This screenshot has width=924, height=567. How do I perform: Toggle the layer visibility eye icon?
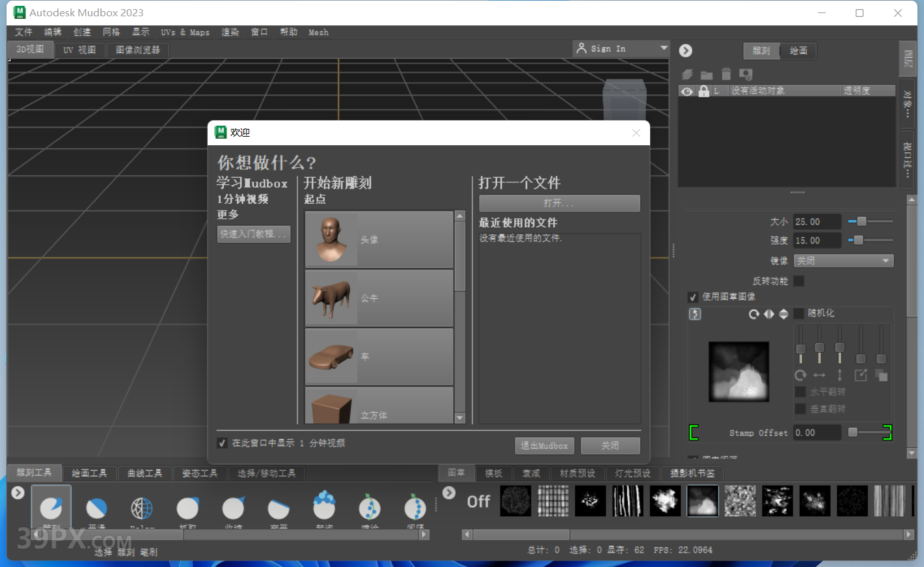687,91
